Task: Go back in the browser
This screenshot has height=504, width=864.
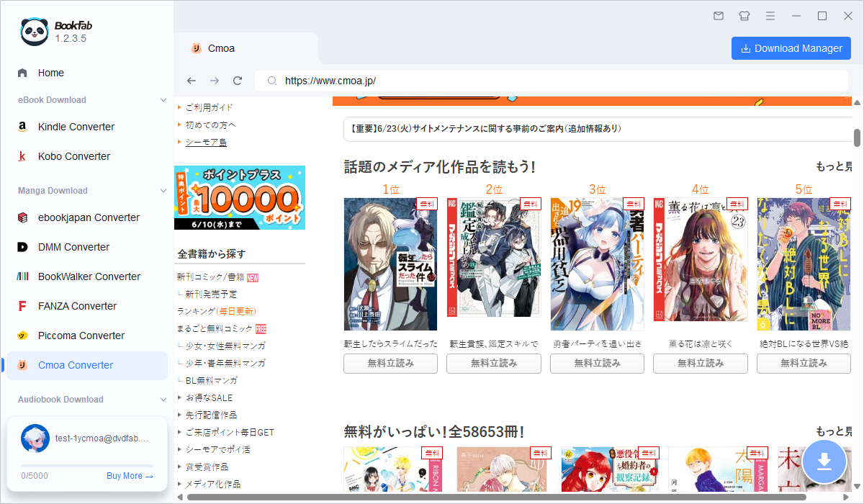Action: pyautogui.click(x=191, y=81)
